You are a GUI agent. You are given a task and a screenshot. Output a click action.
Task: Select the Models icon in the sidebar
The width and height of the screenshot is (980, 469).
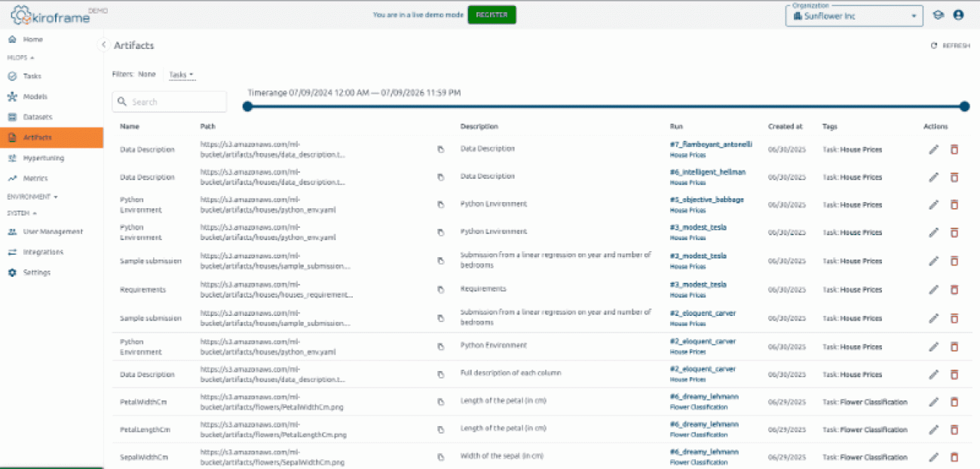13,97
